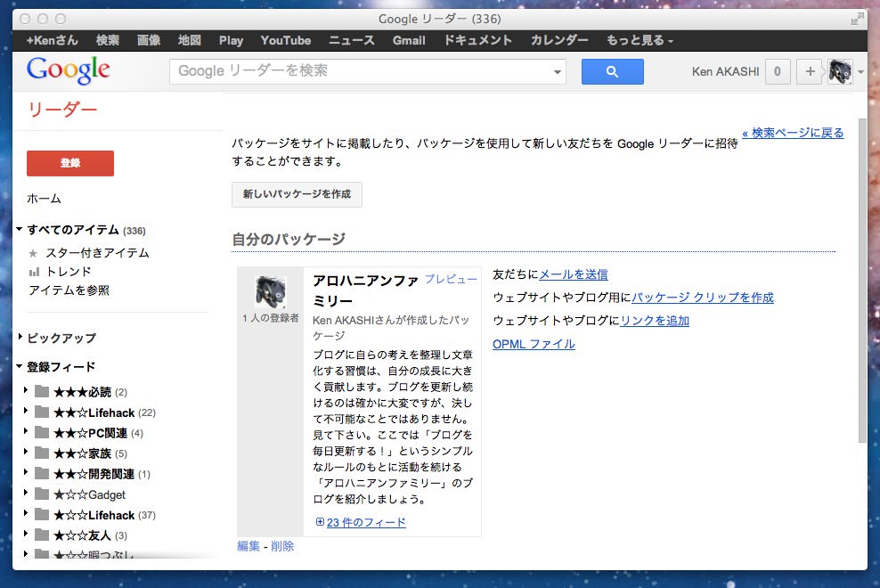Open YouTube in the top bar

[286, 40]
